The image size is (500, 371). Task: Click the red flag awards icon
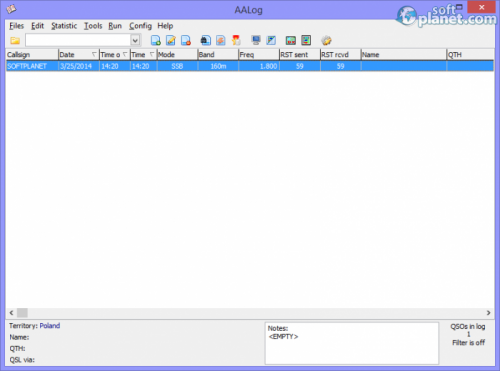pyautogui.click(x=236, y=40)
